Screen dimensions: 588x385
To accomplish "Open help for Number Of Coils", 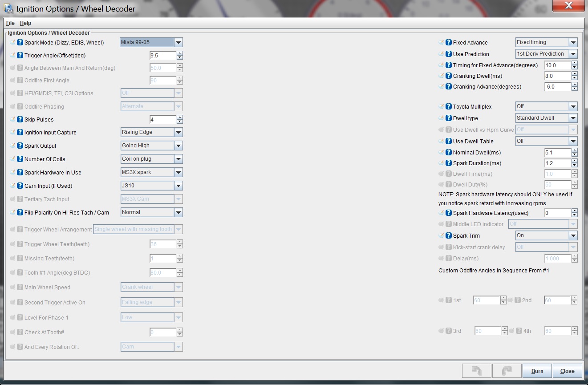I will (20, 159).
